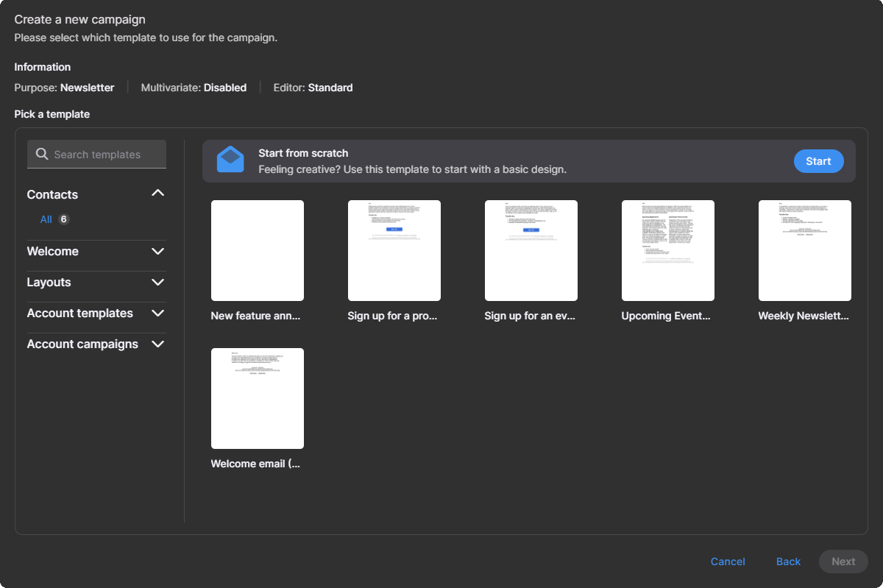This screenshot has height=588, width=883.
Task: Click the blue envelope icon beside Start from scratch
Action: [x=230, y=158]
